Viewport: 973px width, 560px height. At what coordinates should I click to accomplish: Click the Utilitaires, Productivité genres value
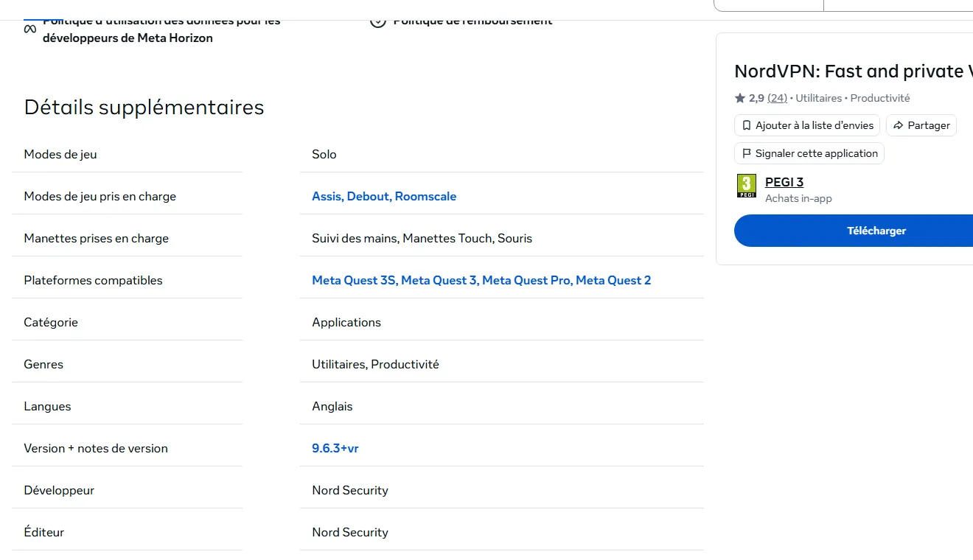375,364
